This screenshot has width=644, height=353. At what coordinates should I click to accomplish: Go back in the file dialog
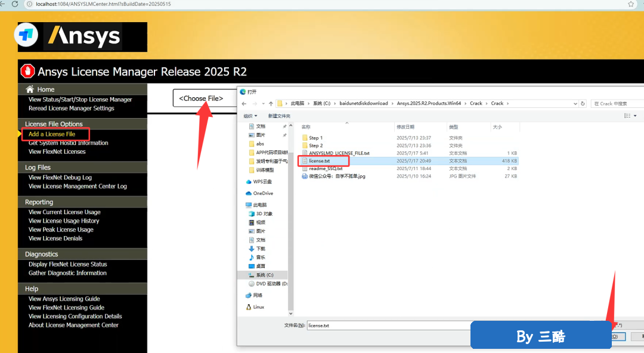pyautogui.click(x=244, y=104)
